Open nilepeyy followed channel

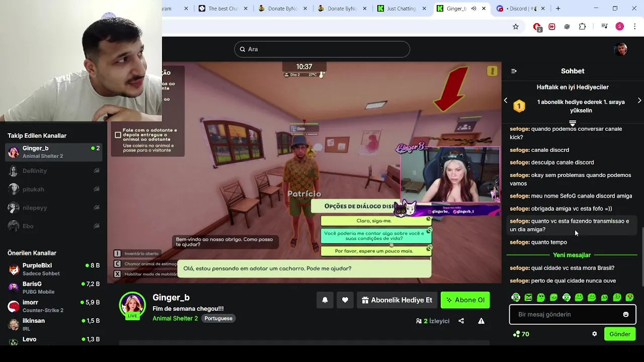coord(54,208)
